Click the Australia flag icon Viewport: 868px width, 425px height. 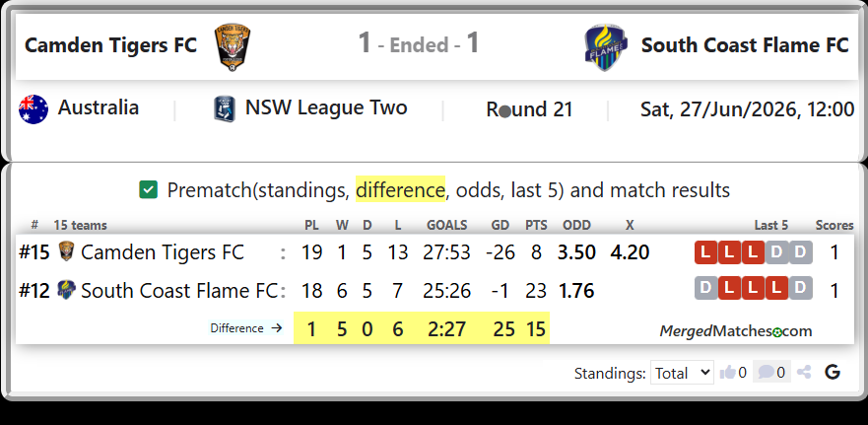point(33,109)
